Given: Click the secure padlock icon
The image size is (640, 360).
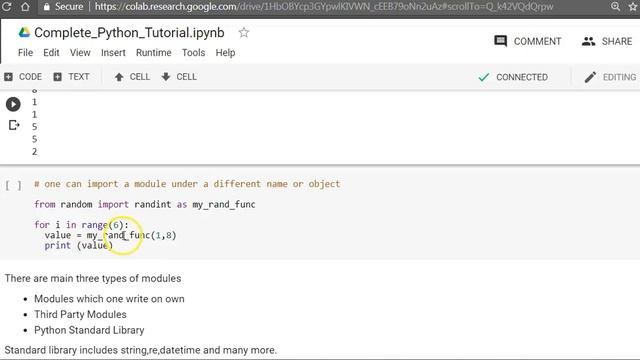Looking at the screenshot, I should [47, 7].
